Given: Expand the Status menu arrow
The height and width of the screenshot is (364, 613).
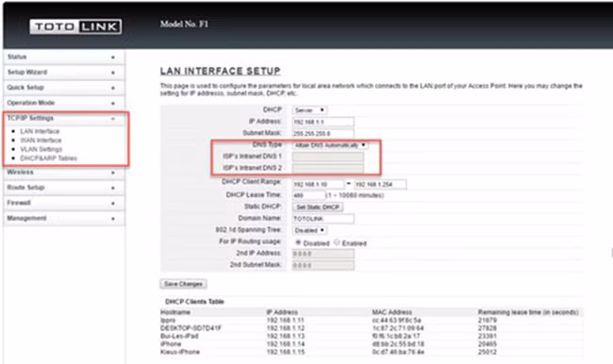Looking at the screenshot, I should [x=113, y=58].
